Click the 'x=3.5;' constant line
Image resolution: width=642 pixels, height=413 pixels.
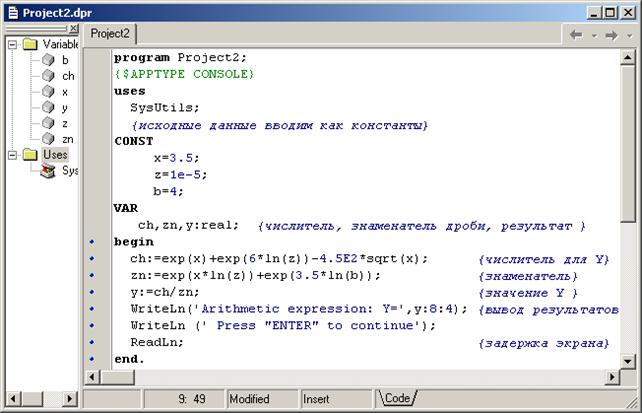point(176,158)
